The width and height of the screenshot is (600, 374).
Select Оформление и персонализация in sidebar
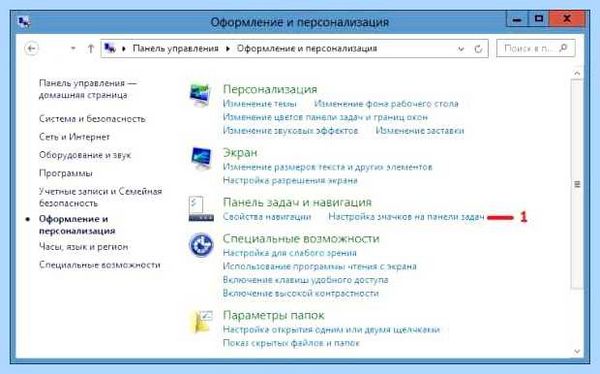coord(77,225)
